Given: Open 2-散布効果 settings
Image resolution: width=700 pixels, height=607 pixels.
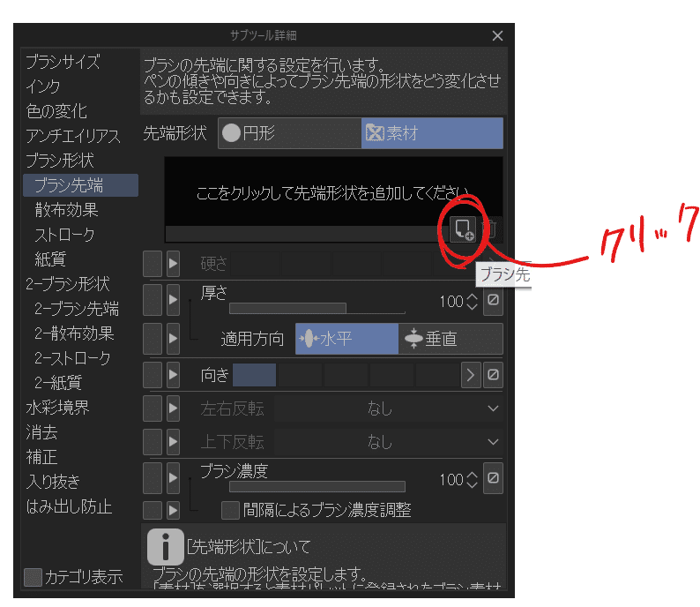Looking at the screenshot, I should [x=74, y=333].
